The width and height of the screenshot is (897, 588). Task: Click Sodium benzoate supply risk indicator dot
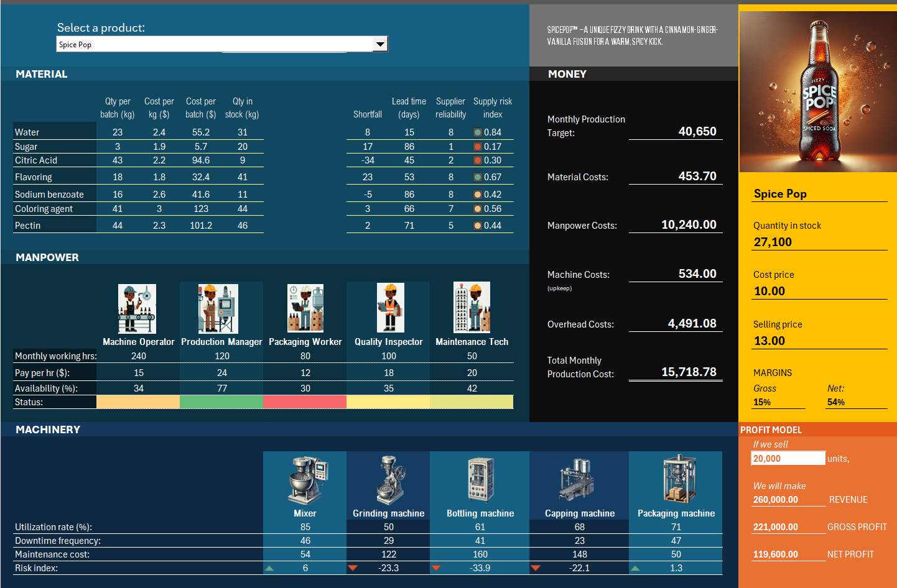point(477,195)
